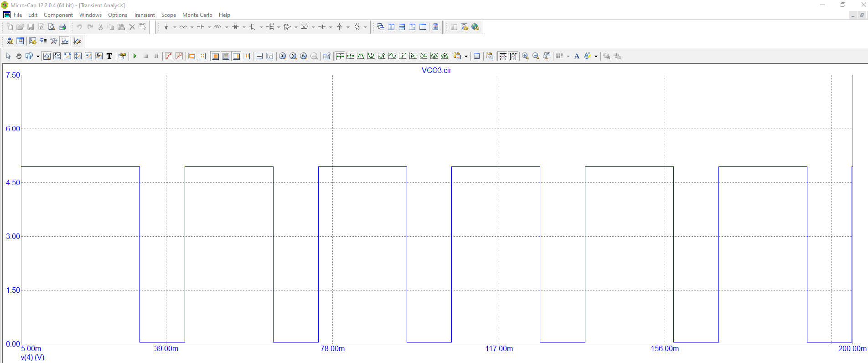This screenshot has width=868, height=363.
Task: Select the Scale mode magnifier-on-graph tool
Action: click(x=46, y=56)
